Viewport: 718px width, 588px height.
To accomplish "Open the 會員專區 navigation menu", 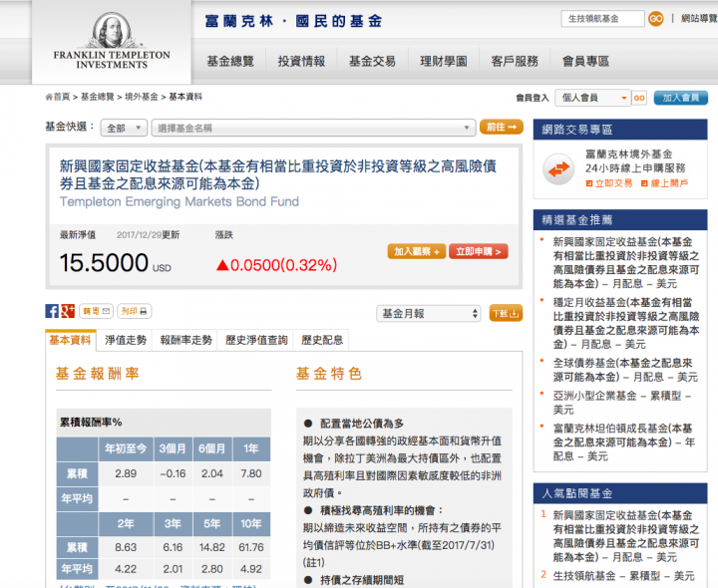I will [x=585, y=62].
